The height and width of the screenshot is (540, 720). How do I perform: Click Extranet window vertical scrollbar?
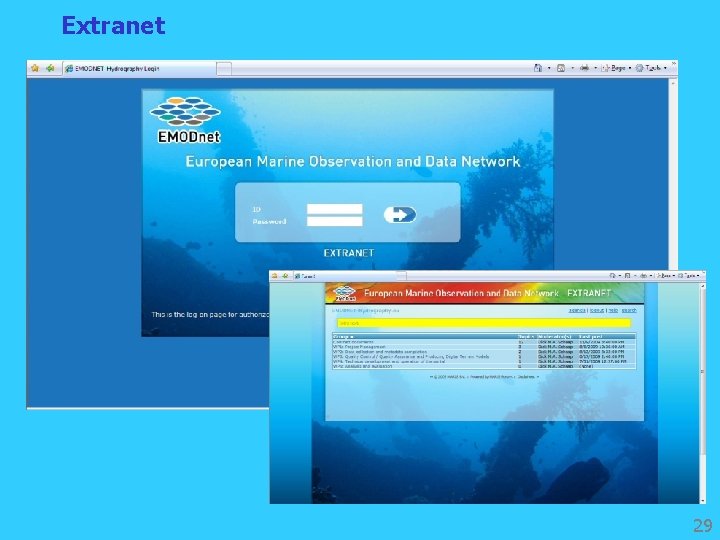(x=703, y=393)
